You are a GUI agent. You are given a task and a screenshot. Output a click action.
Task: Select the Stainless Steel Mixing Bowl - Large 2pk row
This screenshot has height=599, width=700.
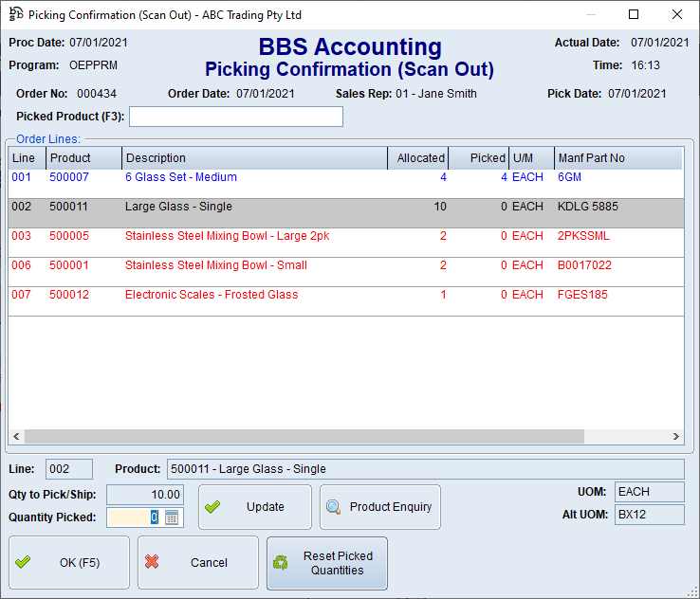tap(227, 236)
